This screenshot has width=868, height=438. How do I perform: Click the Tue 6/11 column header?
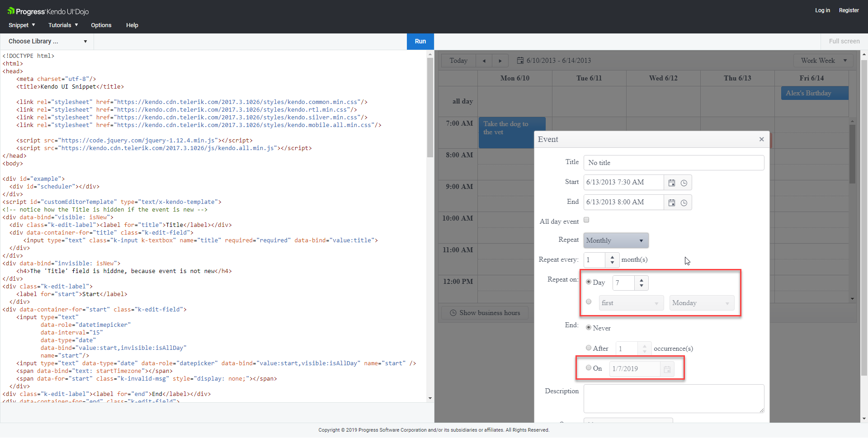(x=589, y=78)
